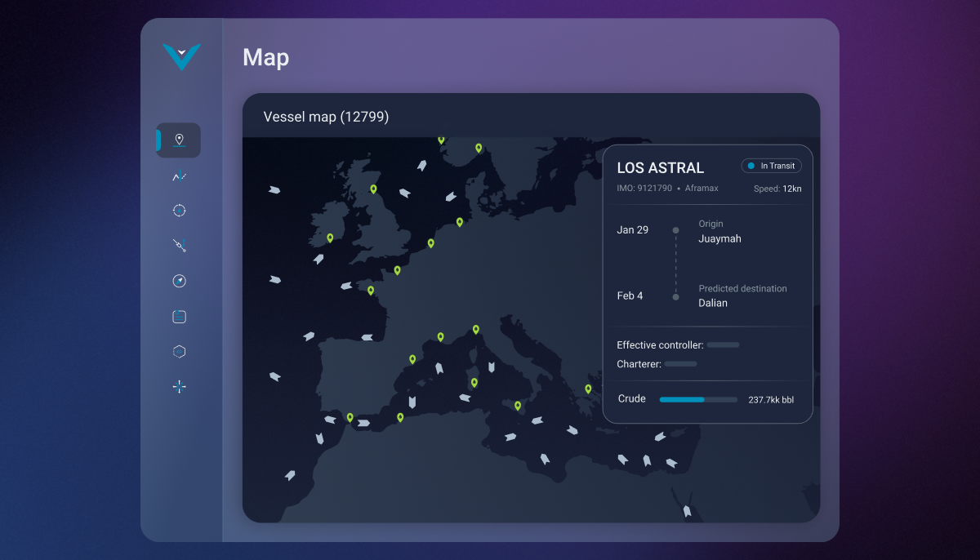Click the In Transit status badge
The width and height of the screenshot is (980, 560).
771,165
